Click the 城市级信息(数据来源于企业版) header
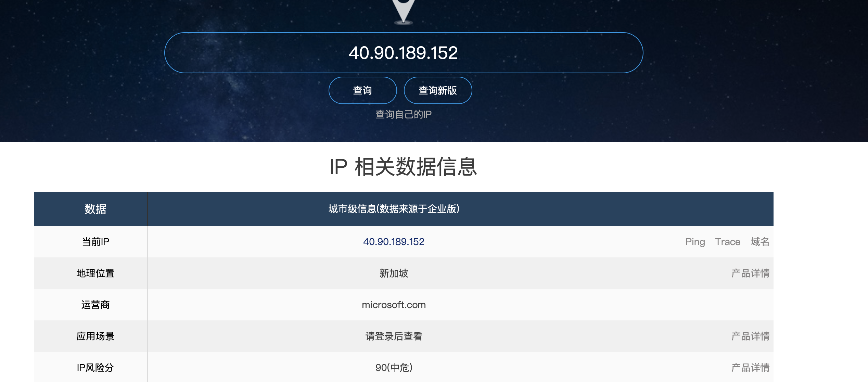868x382 pixels. 394,209
